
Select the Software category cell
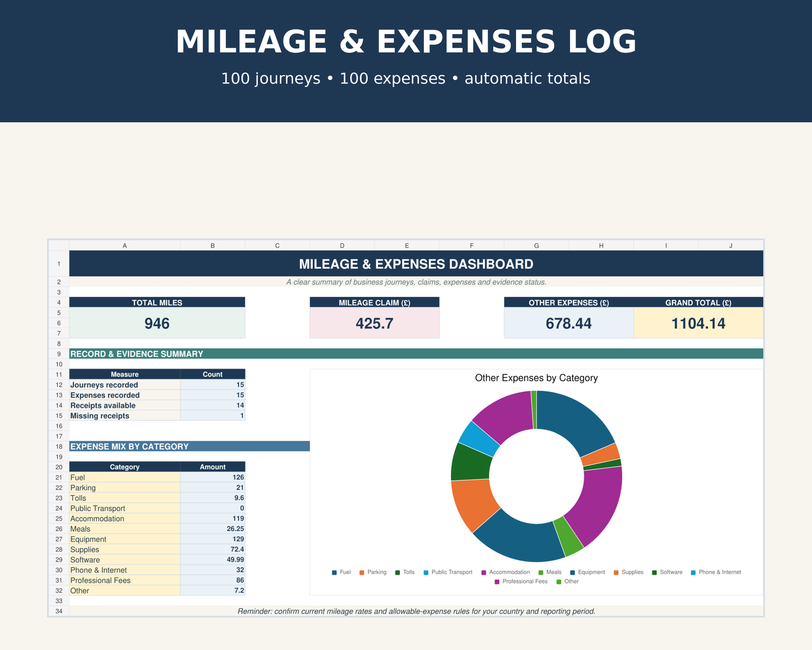tap(125, 560)
